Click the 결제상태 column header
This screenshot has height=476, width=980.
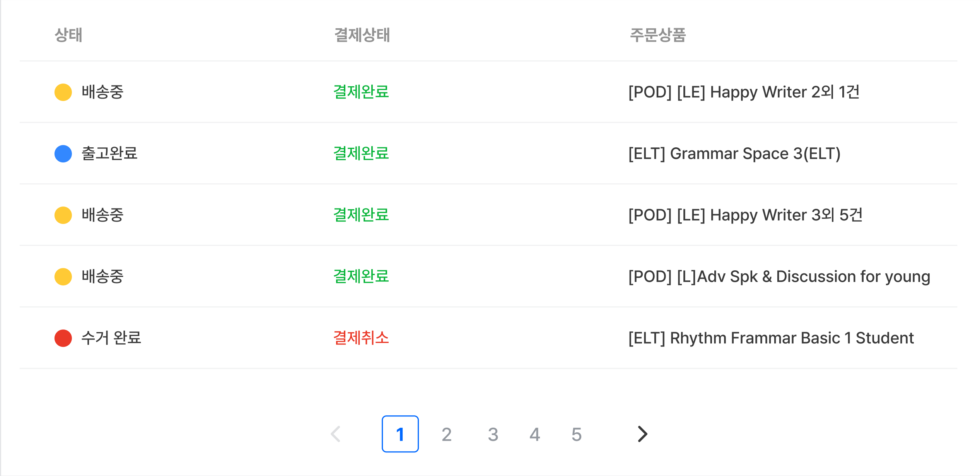362,35
